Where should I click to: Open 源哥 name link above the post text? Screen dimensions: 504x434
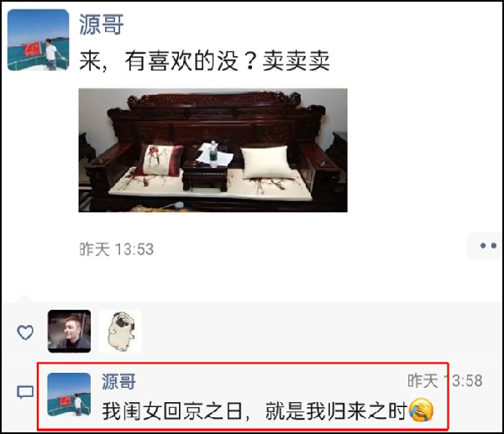(102, 24)
